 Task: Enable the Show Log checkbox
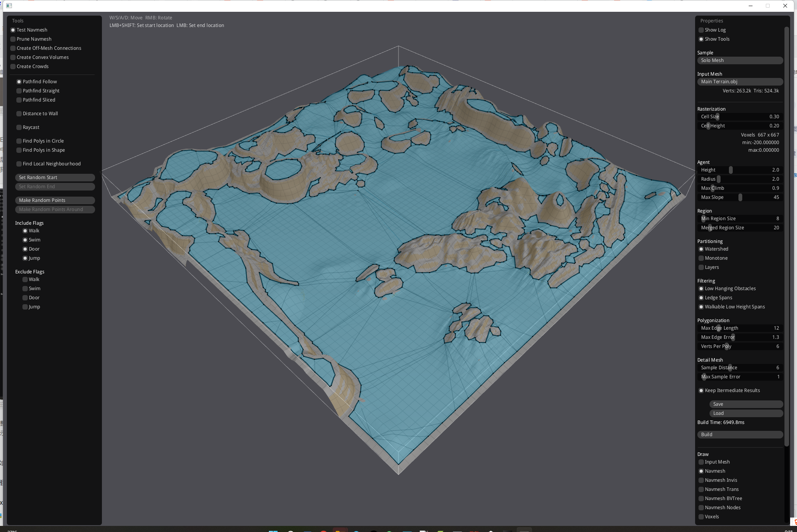[701, 30]
